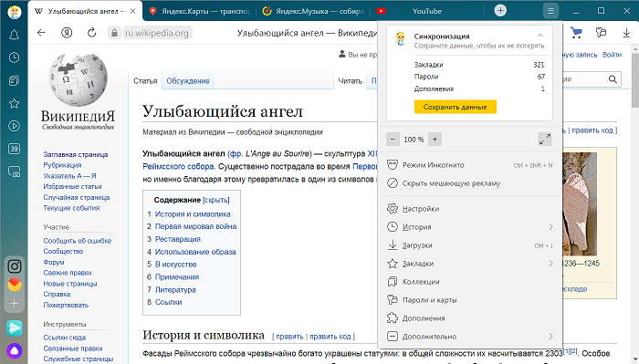This screenshot has width=639, height=364.
Task: Increase zoom with the plus button
Action: [435, 140]
